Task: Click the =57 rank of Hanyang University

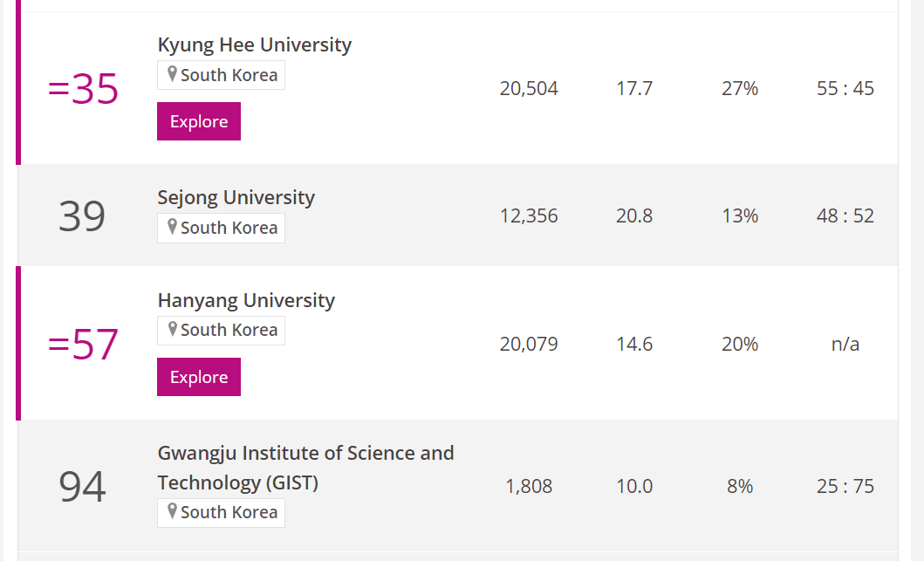Action: (83, 345)
